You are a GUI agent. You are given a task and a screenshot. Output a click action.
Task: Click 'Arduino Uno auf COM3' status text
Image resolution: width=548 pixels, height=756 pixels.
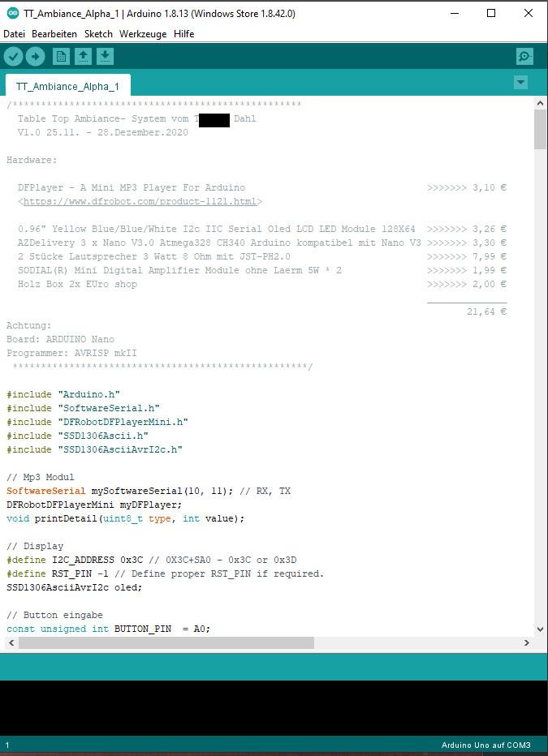click(485, 745)
